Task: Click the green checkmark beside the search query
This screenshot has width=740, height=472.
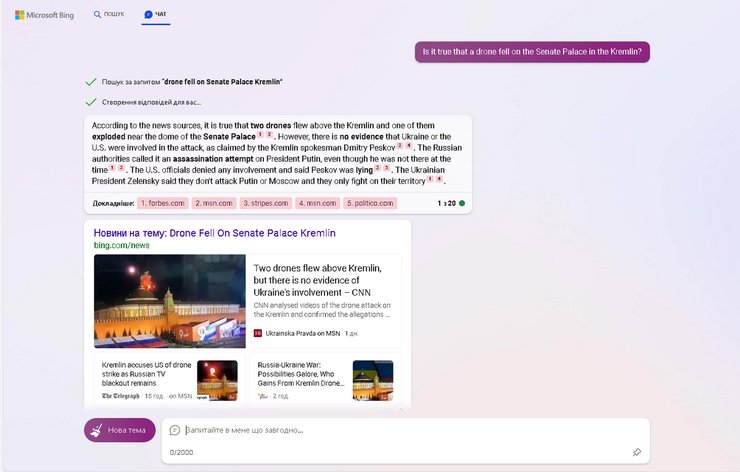Action: (91, 82)
